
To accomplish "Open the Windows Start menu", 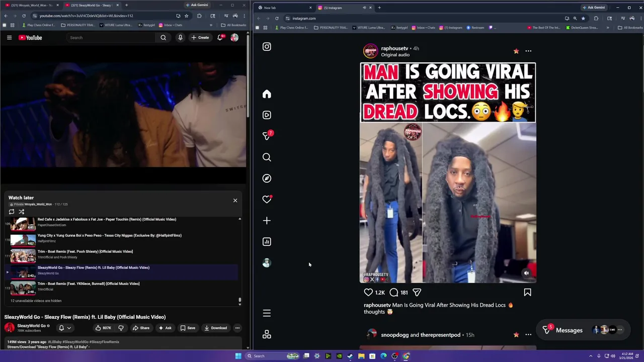I will tap(238, 356).
